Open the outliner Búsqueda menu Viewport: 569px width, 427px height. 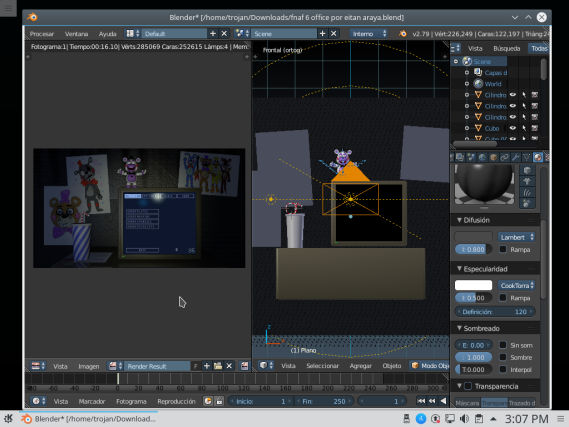point(507,48)
